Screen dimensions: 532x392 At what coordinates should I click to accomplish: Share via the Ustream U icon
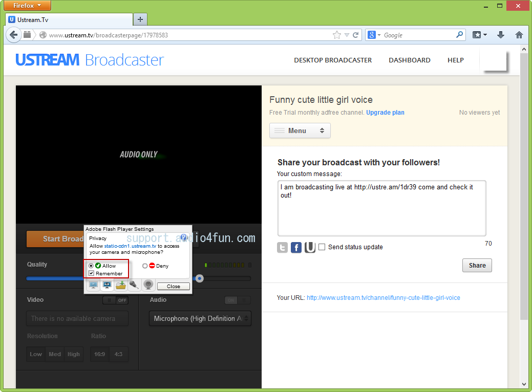(310, 248)
